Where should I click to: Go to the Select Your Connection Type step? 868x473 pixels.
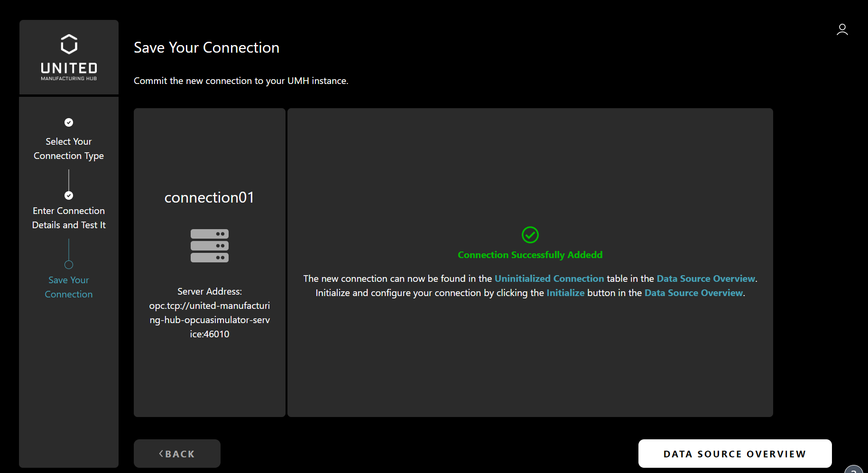(x=69, y=148)
